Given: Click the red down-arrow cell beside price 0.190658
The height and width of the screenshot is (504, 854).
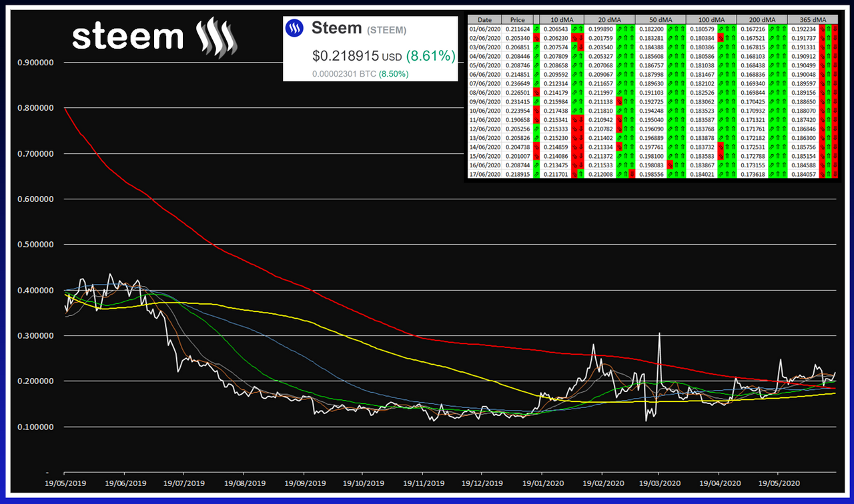Looking at the screenshot, I should 537,121.
